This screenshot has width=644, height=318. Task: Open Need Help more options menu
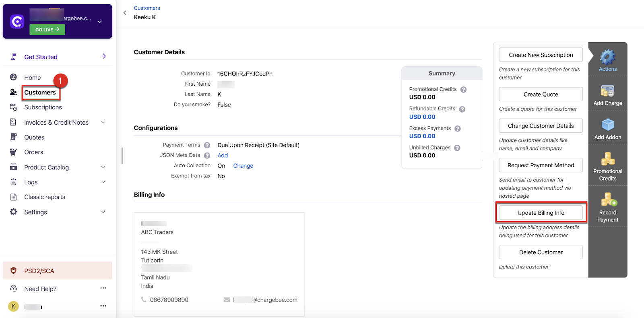click(103, 288)
